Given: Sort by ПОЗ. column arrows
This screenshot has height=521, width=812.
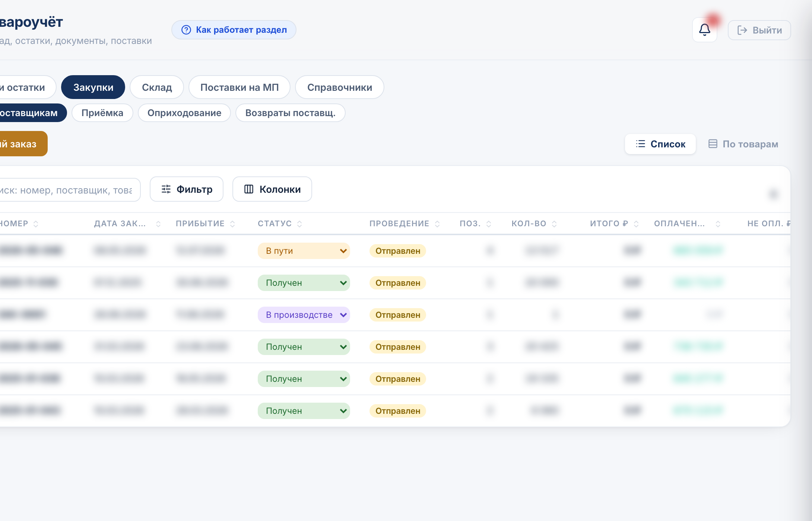Looking at the screenshot, I should [489, 224].
